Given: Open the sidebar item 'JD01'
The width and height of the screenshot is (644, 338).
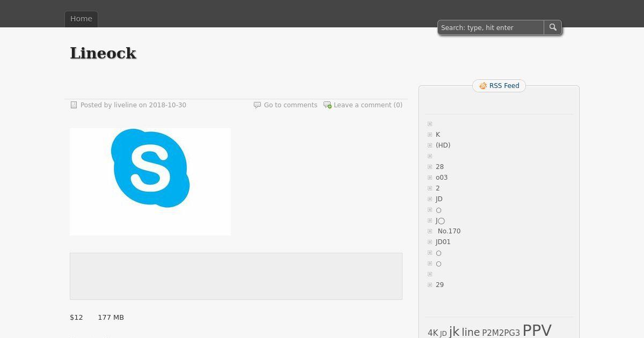Looking at the screenshot, I should point(443,242).
